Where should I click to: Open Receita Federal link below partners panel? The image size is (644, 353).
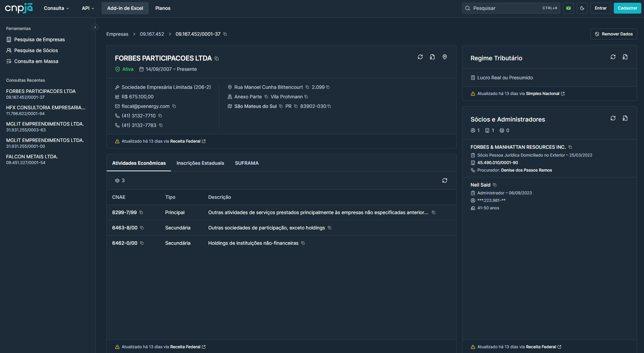544,347
